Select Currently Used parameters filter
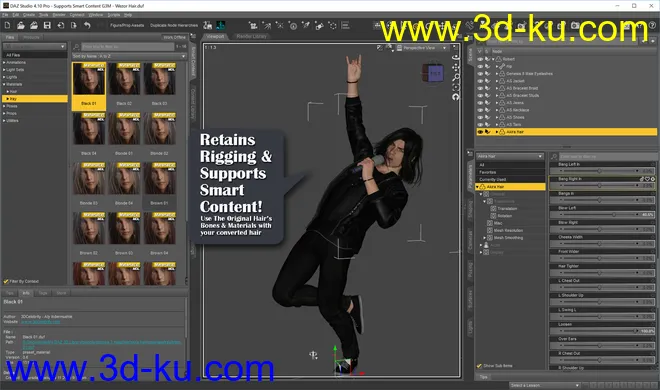The width and height of the screenshot is (660, 390). [510, 180]
